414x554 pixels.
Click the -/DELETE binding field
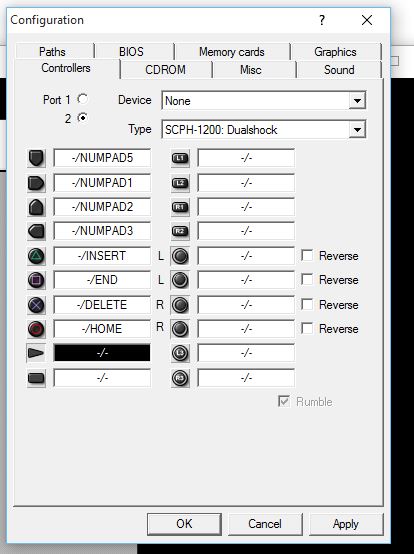click(102, 305)
